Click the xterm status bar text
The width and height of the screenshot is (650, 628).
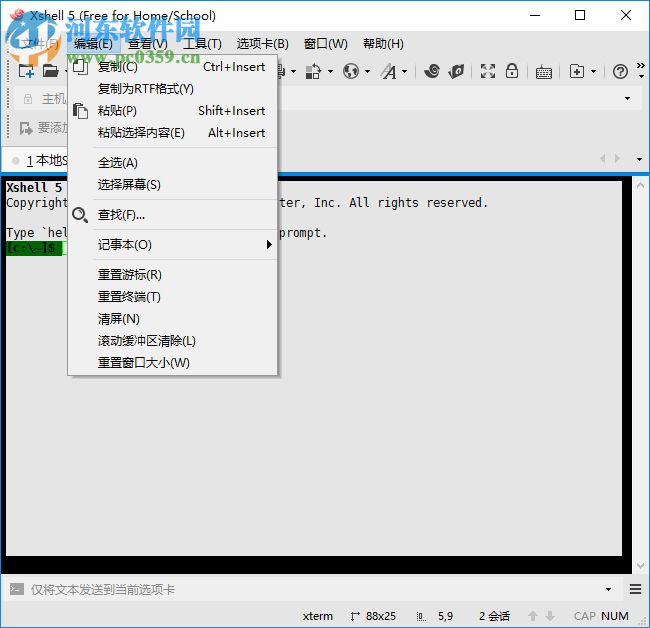(318, 616)
